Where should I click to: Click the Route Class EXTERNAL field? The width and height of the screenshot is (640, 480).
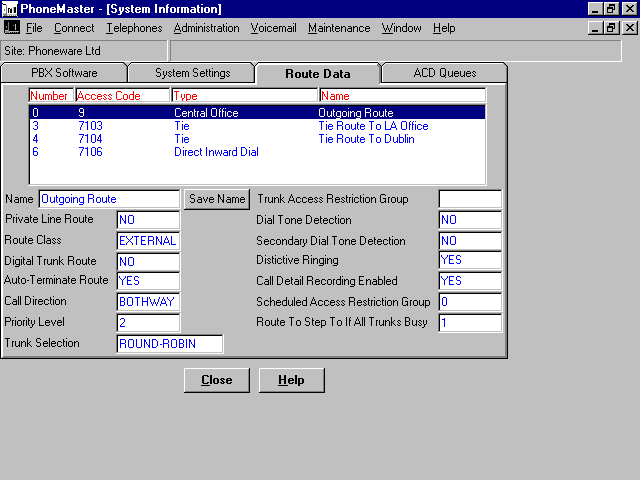tap(148, 241)
